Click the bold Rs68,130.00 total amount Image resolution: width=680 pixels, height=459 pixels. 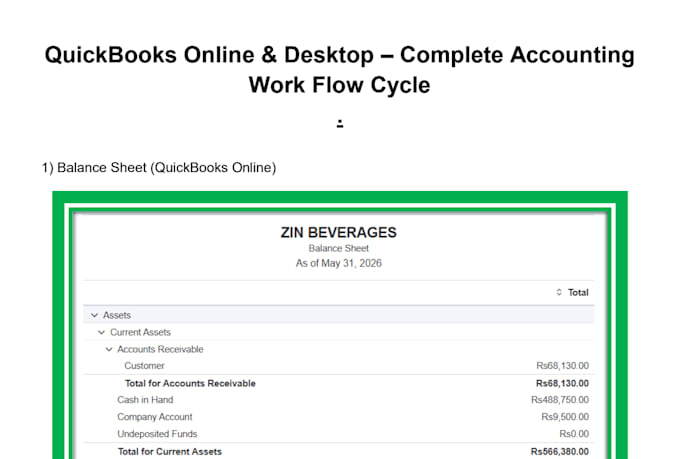[562, 384]
